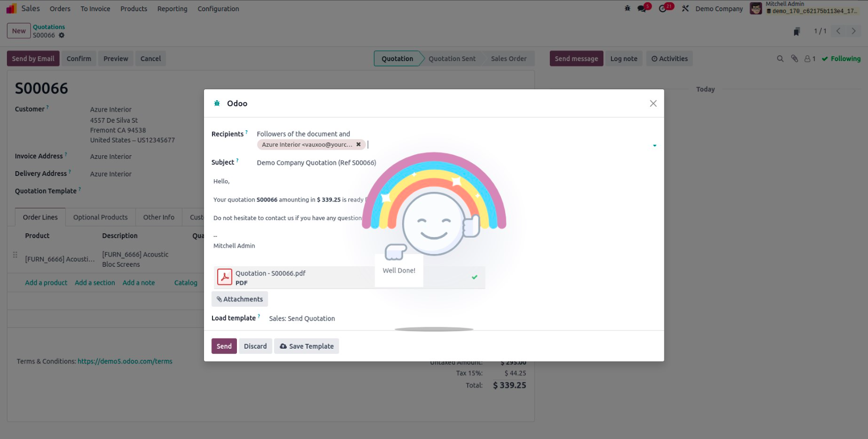Click the gear icon beside S00066 breadcrumb
The width and height of the screenshot is (868, 439).
click(62, 35)
